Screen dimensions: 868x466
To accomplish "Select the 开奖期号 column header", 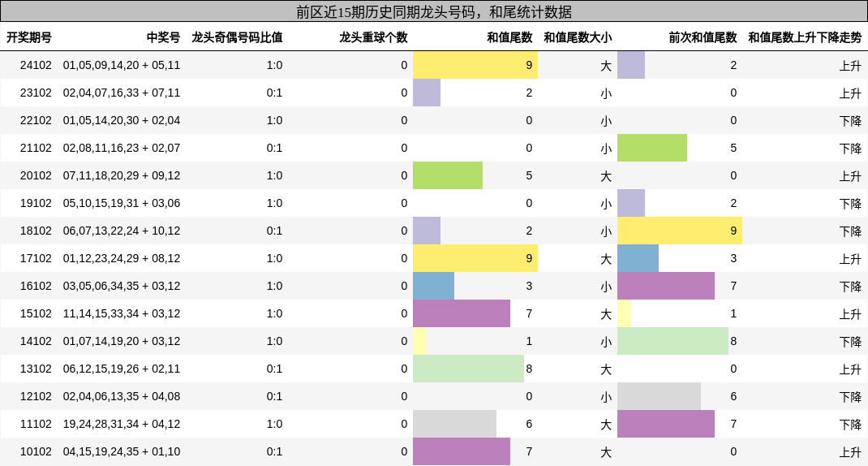I will point(28,37).
